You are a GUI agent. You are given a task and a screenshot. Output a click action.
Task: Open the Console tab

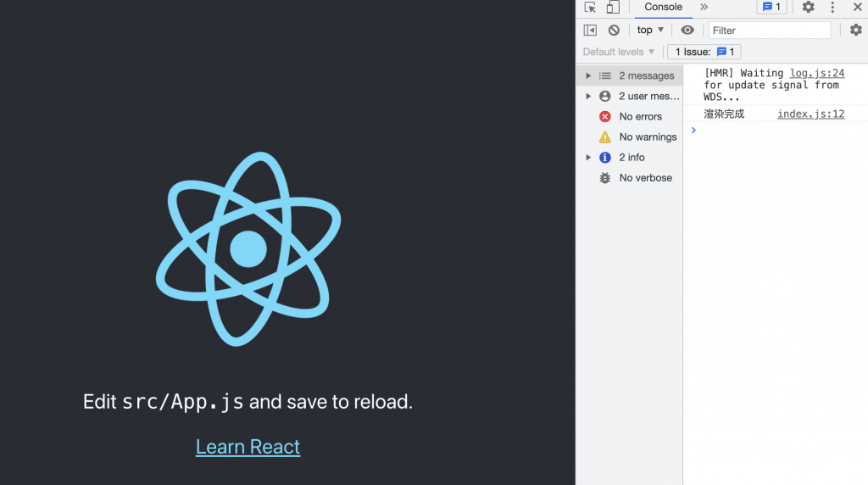[663, 7]
